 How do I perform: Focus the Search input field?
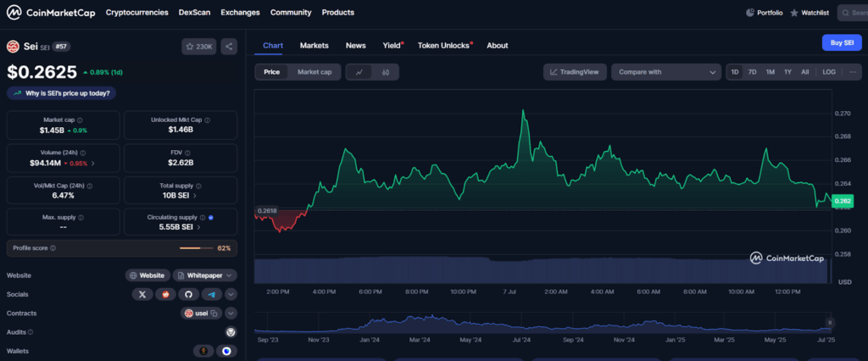853,12
